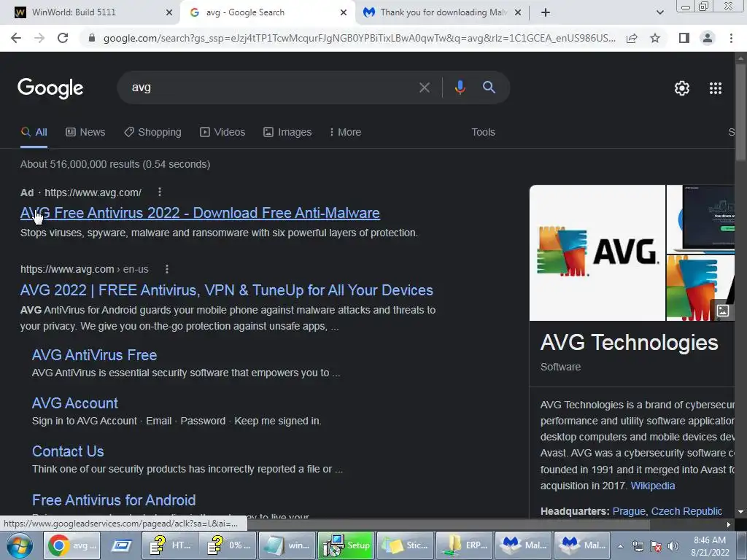Select the Shopping results tab
Image resolution: width=747 pixels, height=560 pixels.
[x=152, y=132]
